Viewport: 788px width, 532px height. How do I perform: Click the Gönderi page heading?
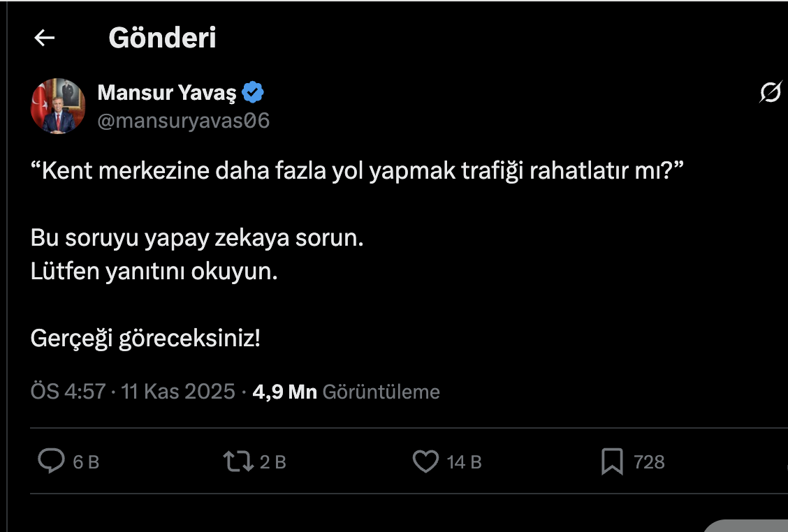(162, 38)
